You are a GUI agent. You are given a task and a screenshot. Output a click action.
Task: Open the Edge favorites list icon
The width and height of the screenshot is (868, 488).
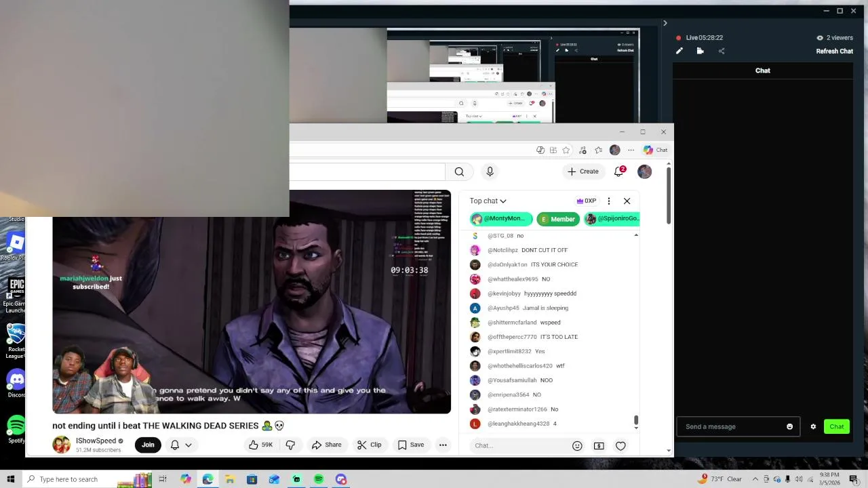tap(598, 150)
